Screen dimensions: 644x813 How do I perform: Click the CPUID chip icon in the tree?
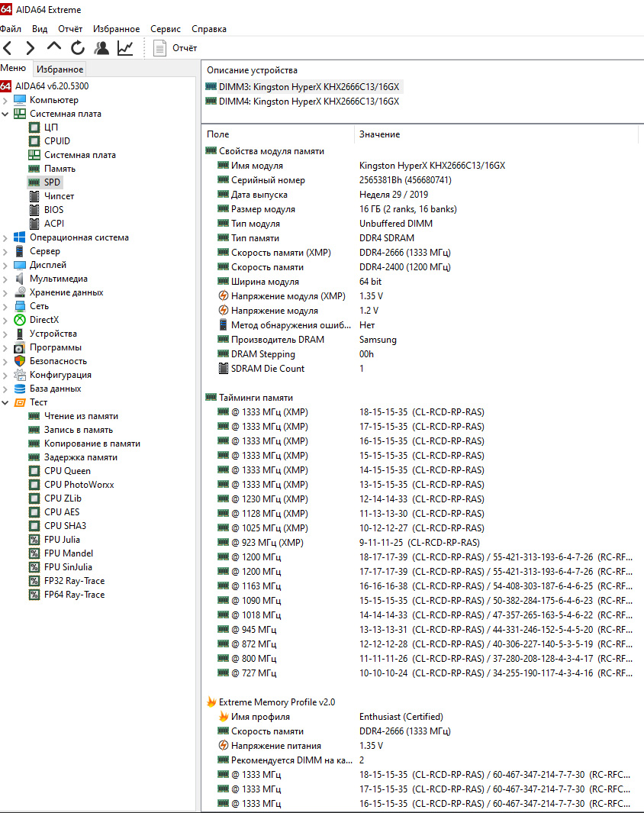[34, 141]
